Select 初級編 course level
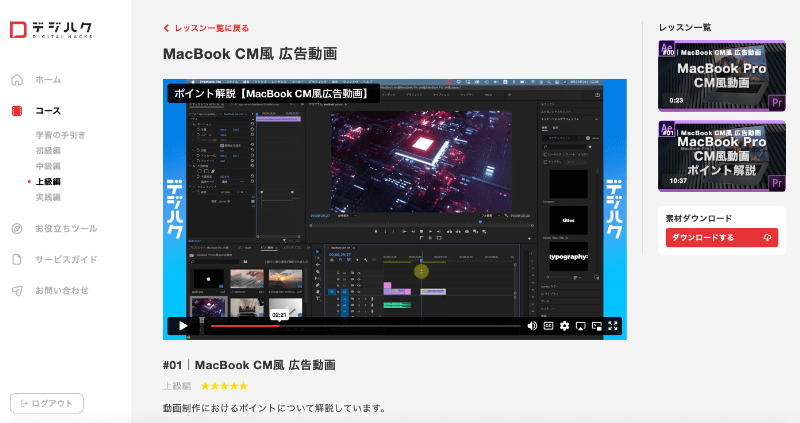 click(48, 150)
